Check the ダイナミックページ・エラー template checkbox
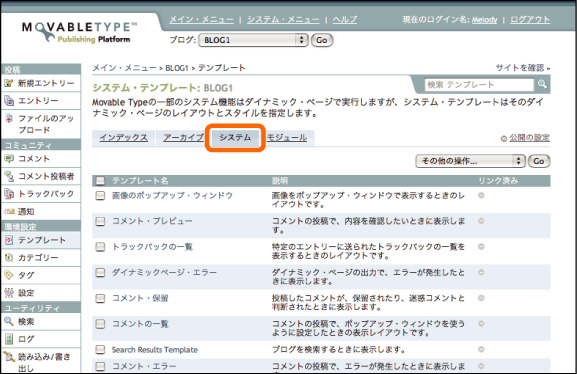Screen dimensions: 577x374 100,272
